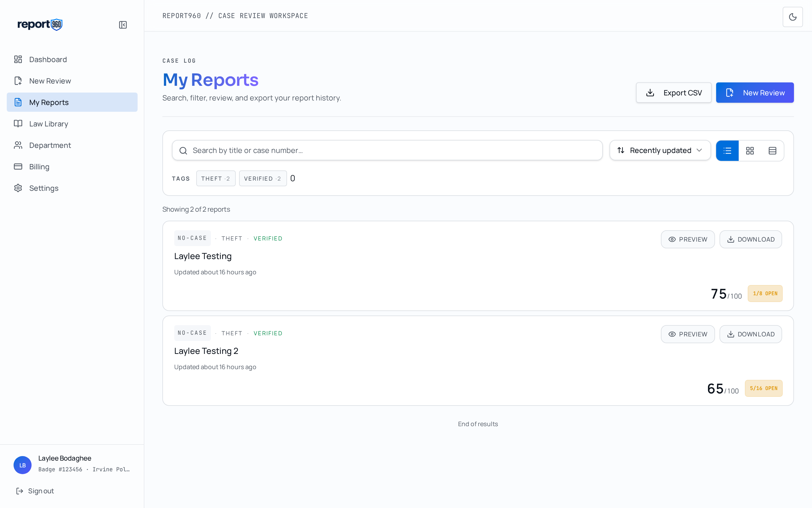Sign out of the account
Viewport: 812px width, 508px height.
35,491
